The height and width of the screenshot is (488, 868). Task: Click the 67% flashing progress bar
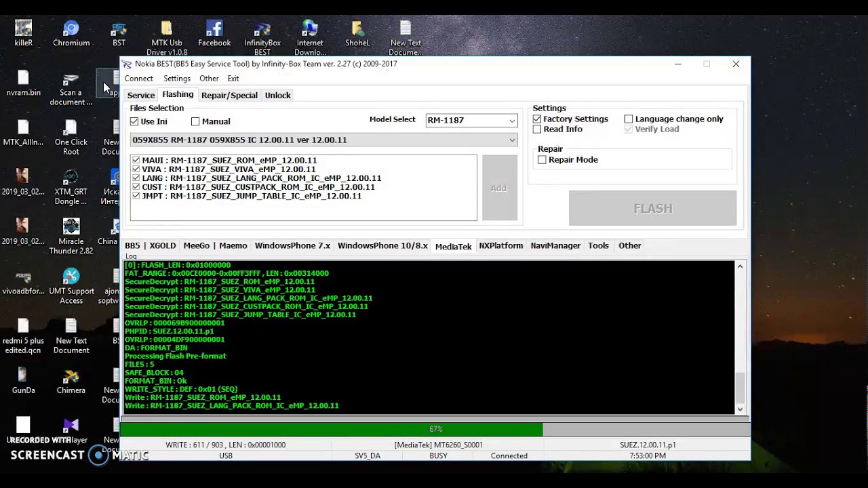435,429
